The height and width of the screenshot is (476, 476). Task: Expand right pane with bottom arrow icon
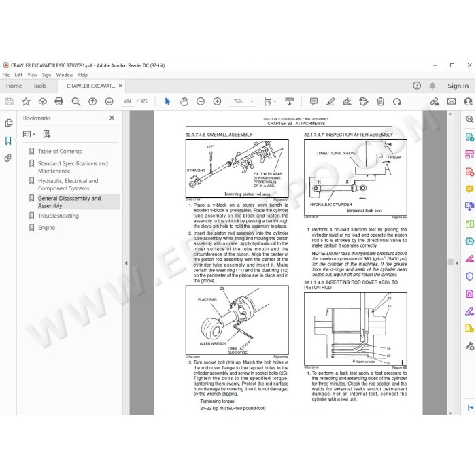point(471,407)
